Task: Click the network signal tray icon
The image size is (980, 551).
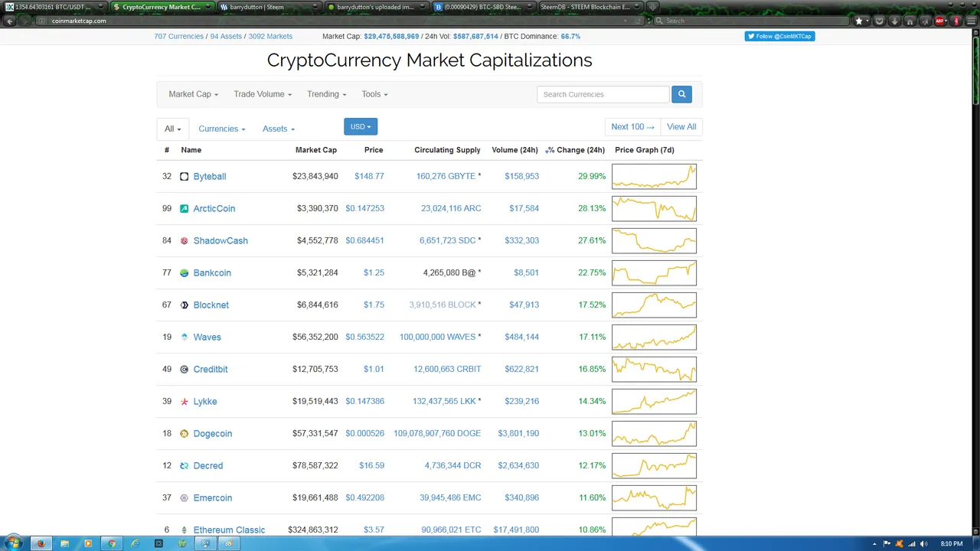Action: (x=912, y=544)
